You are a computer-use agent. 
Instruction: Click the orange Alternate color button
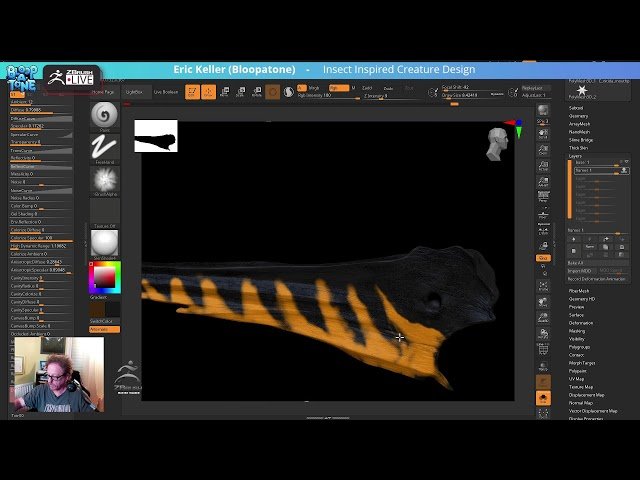pos(104,329)
